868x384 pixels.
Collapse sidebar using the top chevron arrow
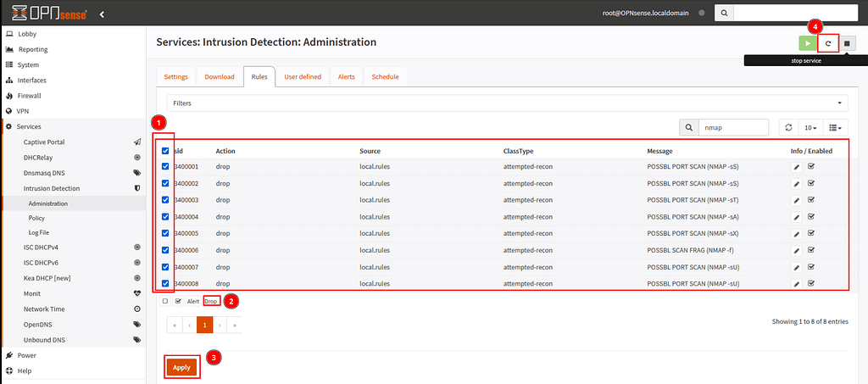click(x=103, y=14)
